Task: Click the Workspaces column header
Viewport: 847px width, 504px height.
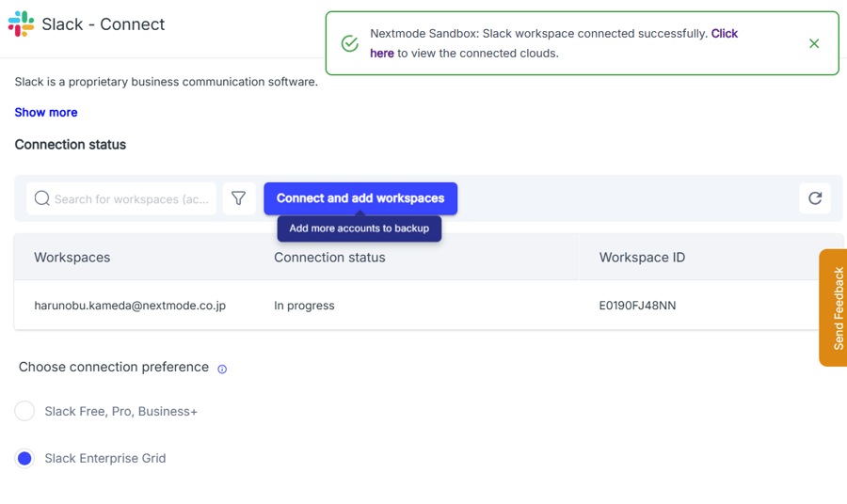Action: pos(72,258)
